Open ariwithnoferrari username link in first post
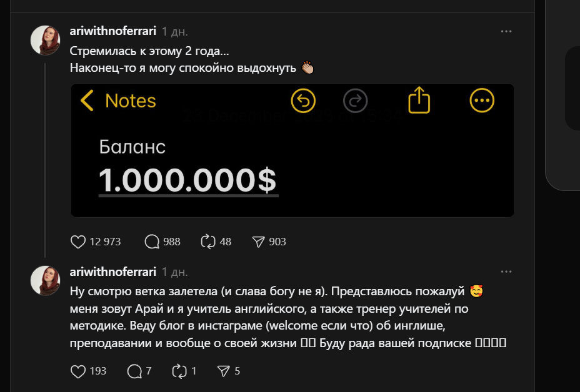This screenshot has width=580, height=392. [x=112, y=31]
